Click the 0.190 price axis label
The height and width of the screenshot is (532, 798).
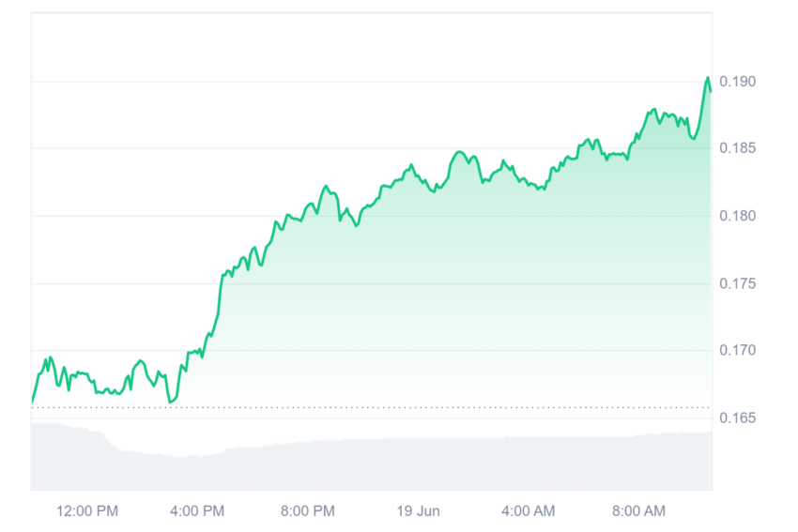[x=737, y=82]
